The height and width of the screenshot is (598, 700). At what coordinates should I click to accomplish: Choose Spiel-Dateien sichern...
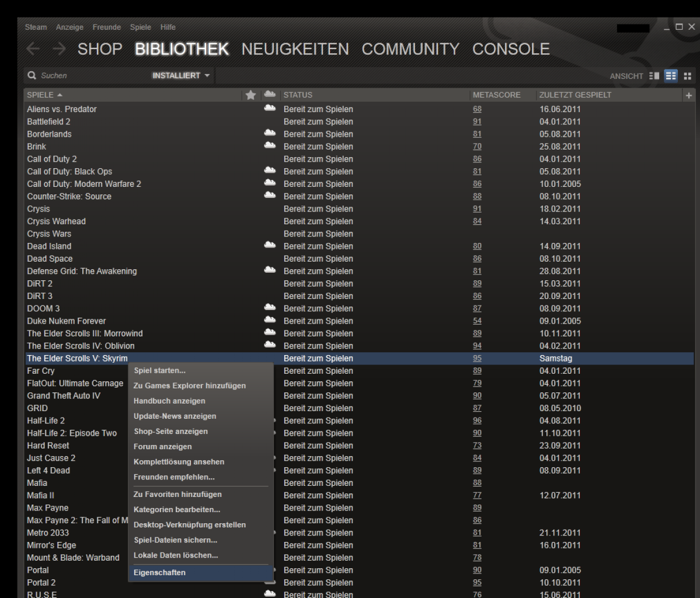tap(201, 540)
